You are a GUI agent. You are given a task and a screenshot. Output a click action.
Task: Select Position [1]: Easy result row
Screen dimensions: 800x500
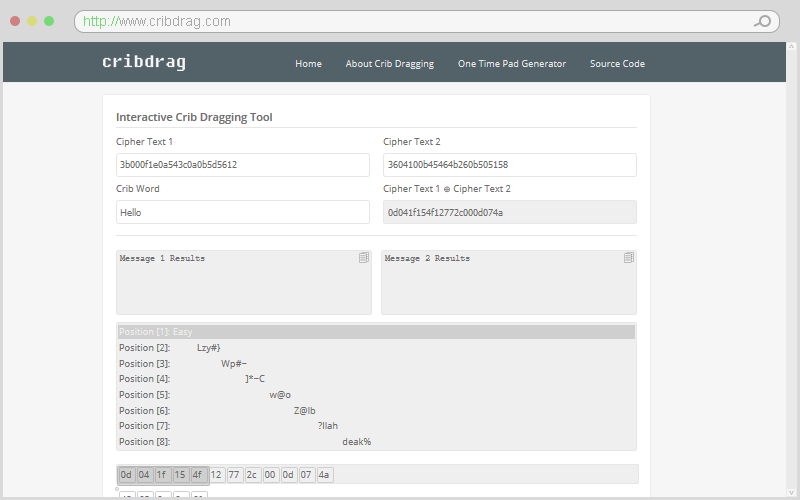click(375, 332)
